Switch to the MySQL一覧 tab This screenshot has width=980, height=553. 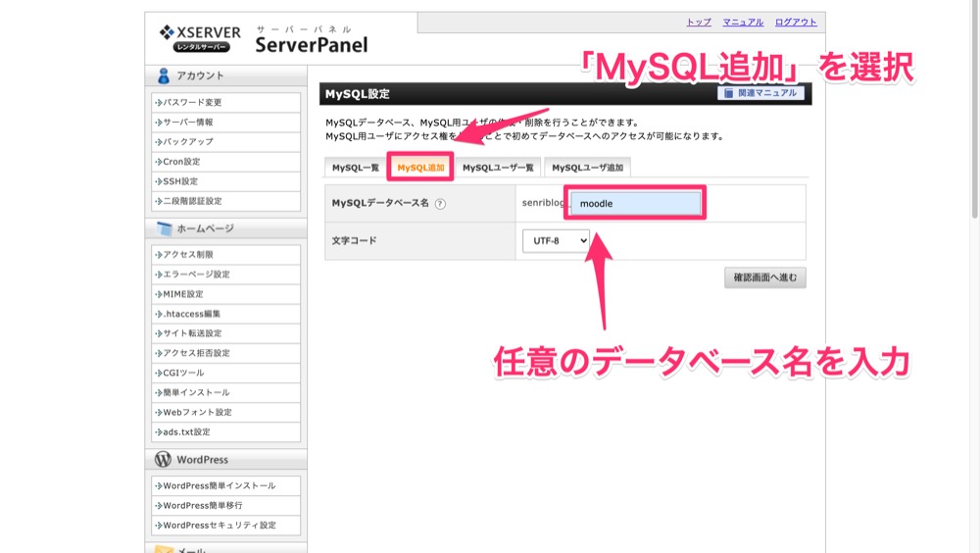coord(355,168)
